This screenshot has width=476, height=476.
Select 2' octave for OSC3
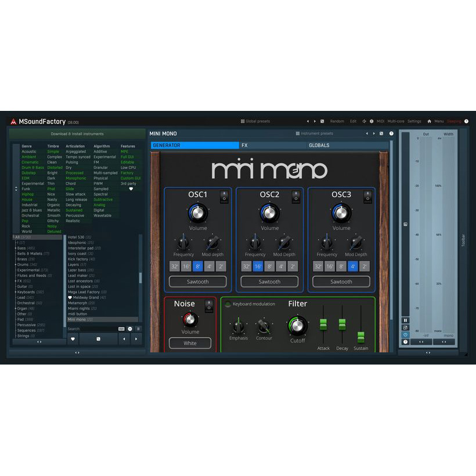[x=365, y=266]
